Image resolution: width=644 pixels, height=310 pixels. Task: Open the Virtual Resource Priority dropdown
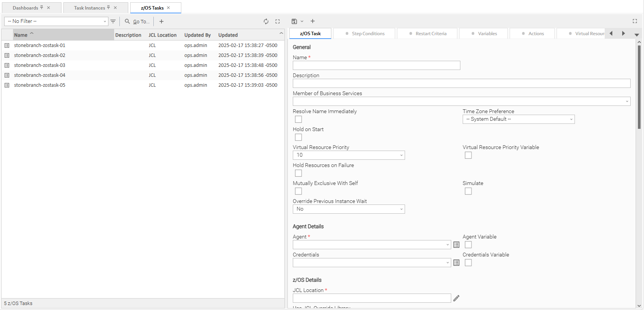(349, 155)
